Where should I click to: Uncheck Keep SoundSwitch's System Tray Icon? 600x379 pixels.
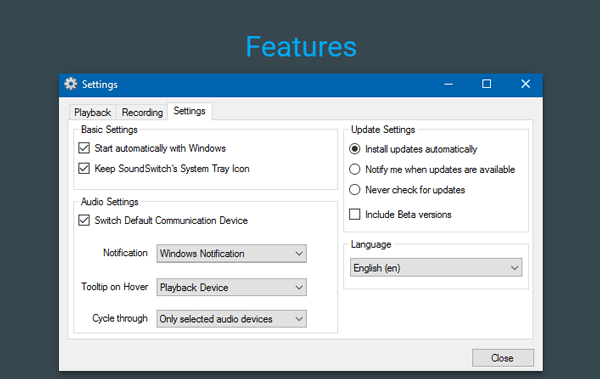(84, 168)
